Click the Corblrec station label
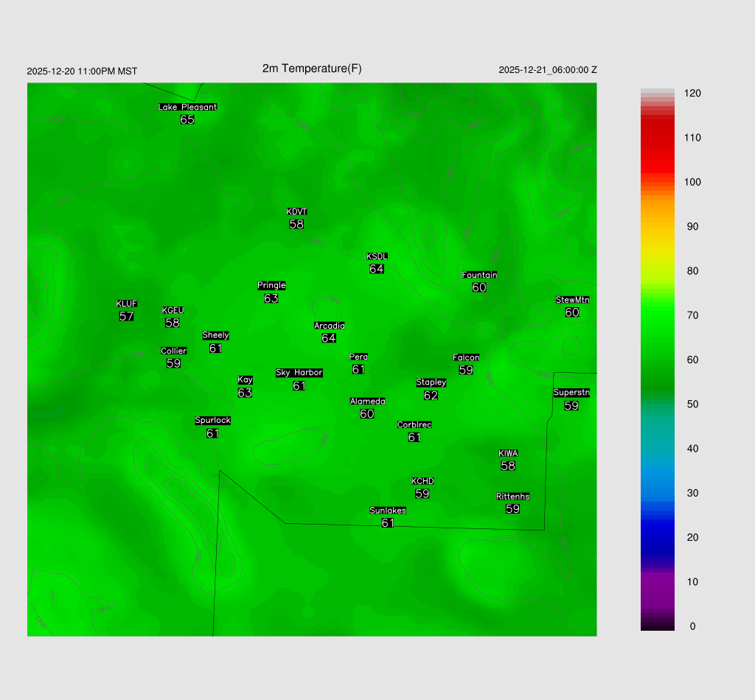This screenshot has height=700, width=755. [x=414, y=425]
